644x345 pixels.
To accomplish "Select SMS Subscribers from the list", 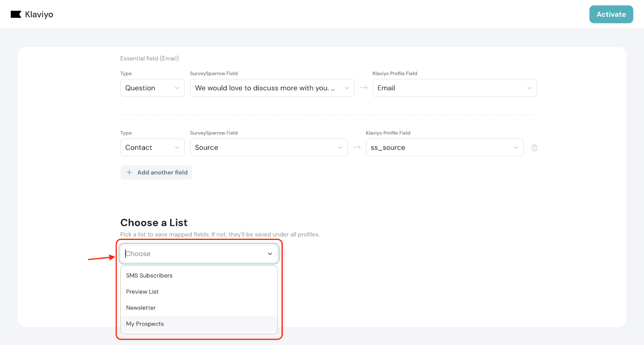I will click(149, 276).
